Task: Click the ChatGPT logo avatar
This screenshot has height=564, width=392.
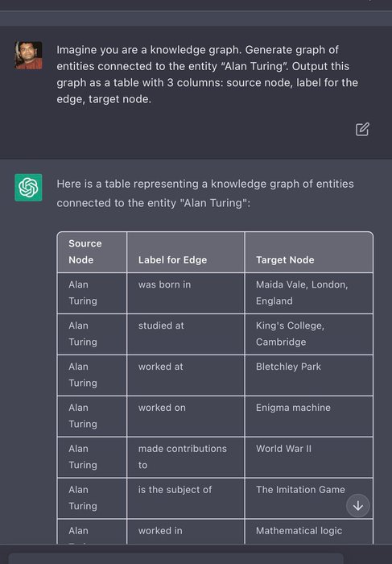Action: (28, 188)
